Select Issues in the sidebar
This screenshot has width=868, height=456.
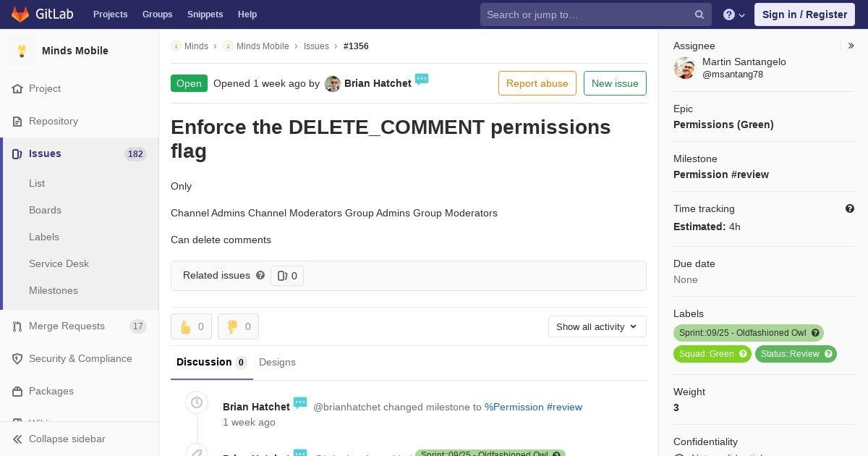79,153
